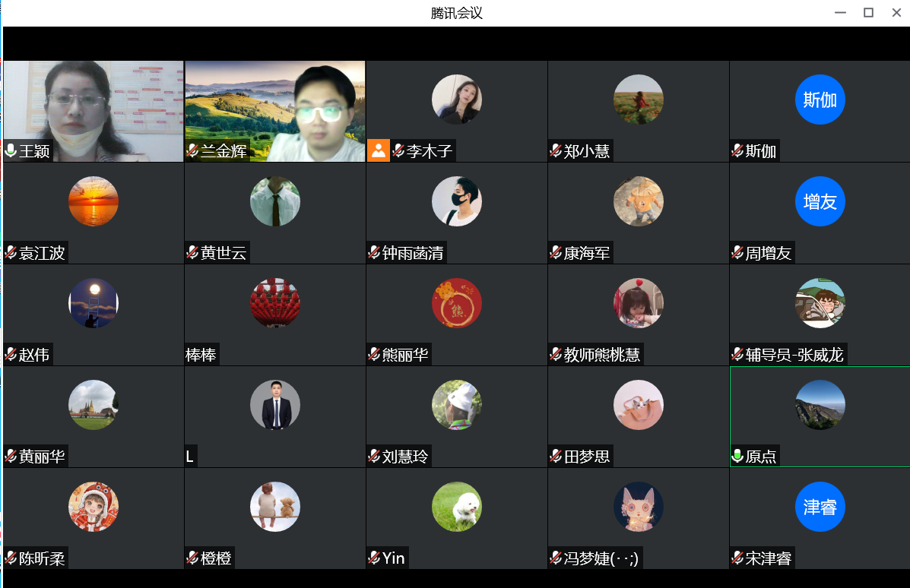Click the name label 辅导员-张威龙

pos(794,354)
